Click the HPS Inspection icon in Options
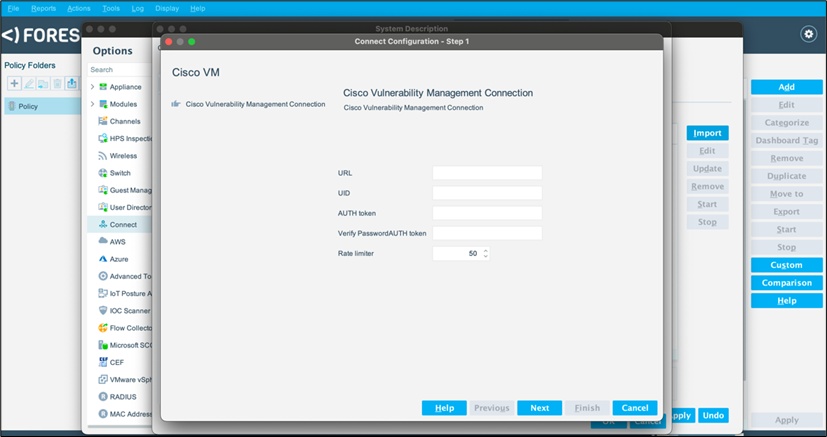Viewport: 827px width, 437px height. tap(103, 139)
